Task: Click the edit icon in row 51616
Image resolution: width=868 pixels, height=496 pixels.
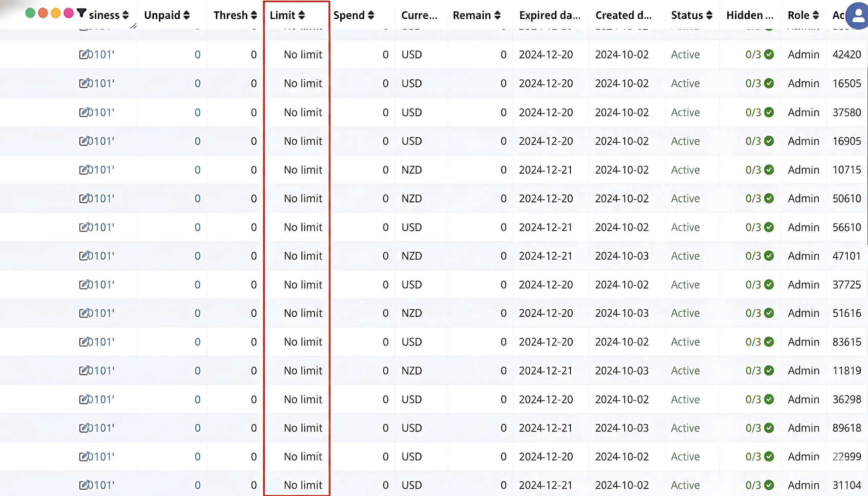Action: pyautogui.click(x=84, y=313)
